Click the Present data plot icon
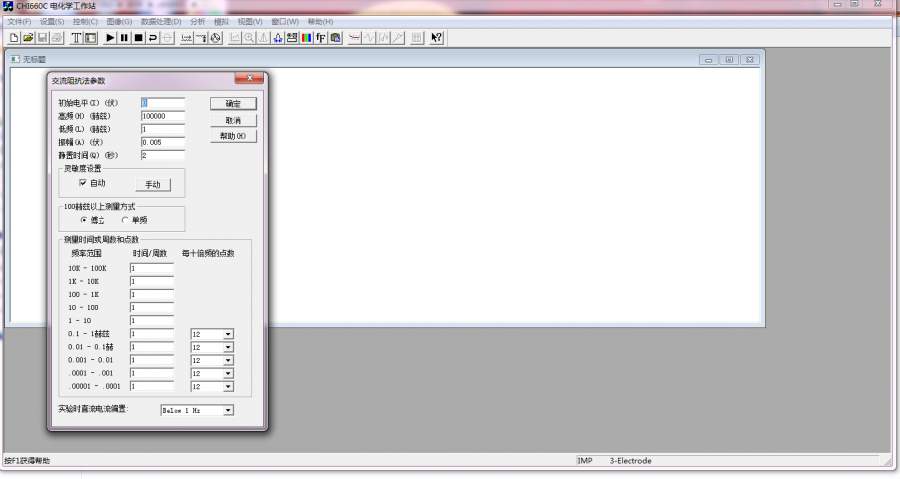The height and width of the screenshot is (479, 900). pyautogui.click(x=235, y=38)
